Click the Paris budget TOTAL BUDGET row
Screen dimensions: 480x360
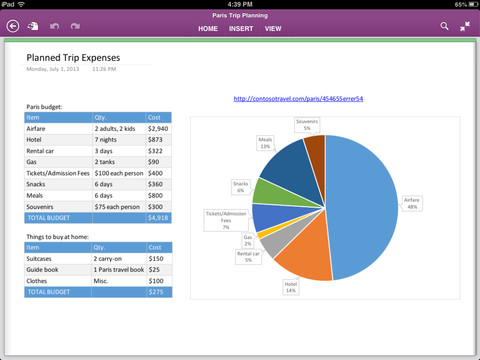(x=98, y=218)
